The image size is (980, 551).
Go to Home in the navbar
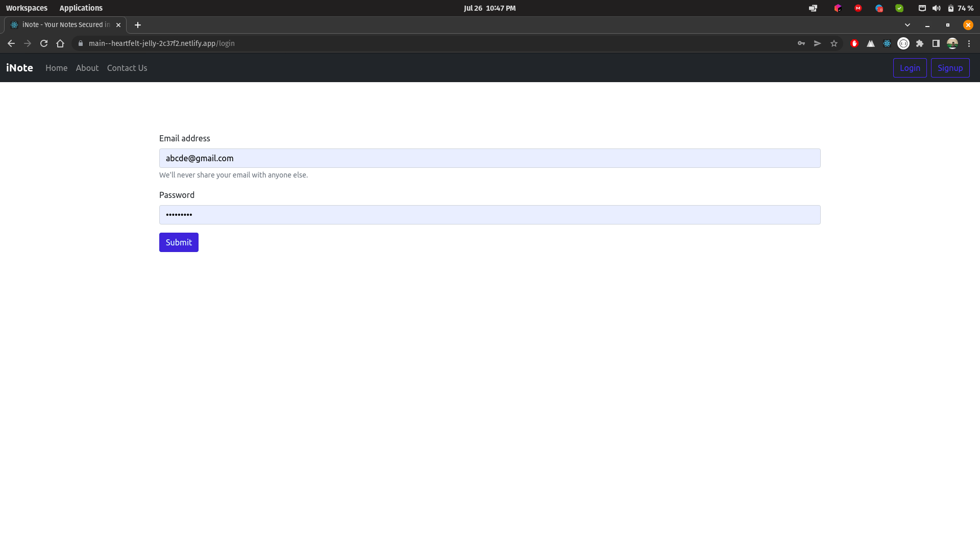(56, 68)
